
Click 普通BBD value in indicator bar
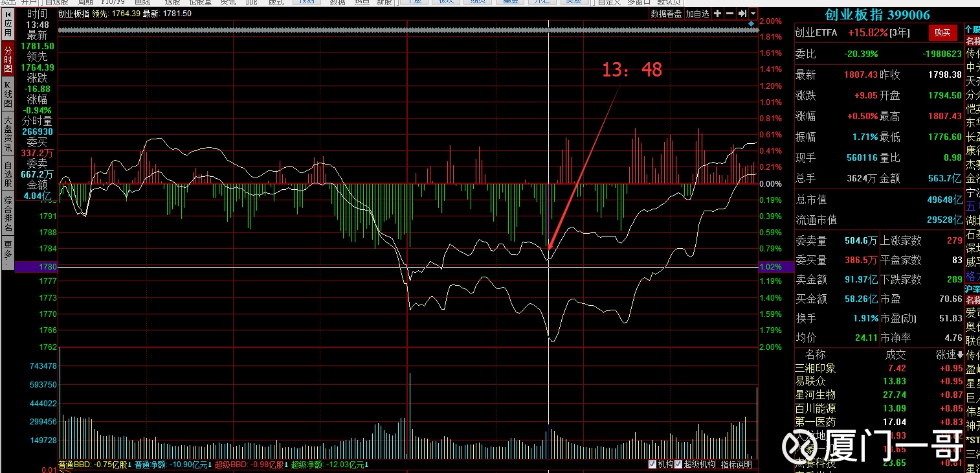(95, 465)
